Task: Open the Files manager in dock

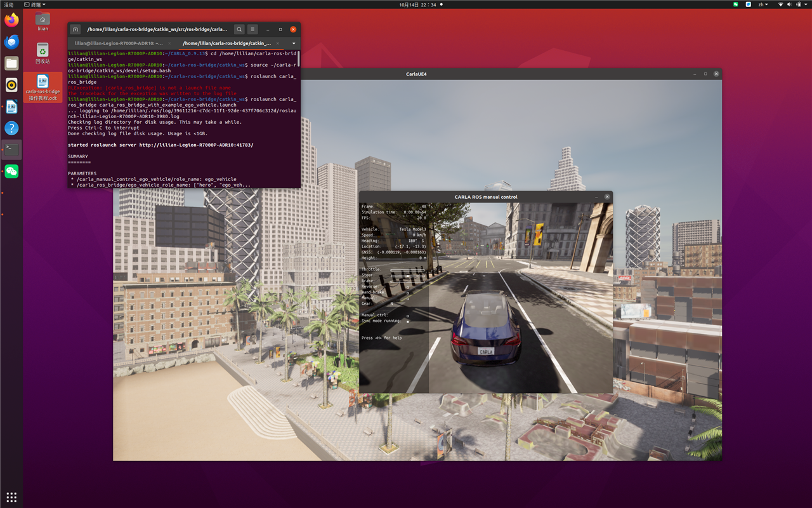Action: click(x=11, y=63)
